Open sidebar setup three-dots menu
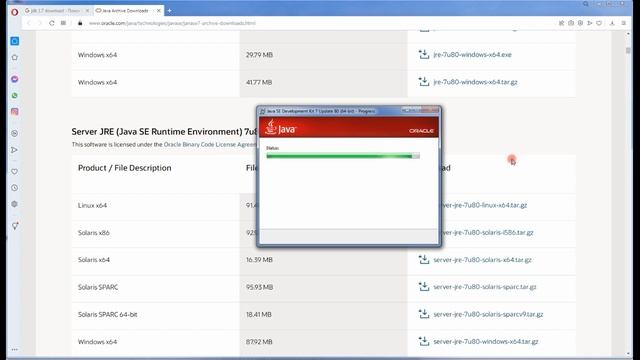The height and width of the screenshot is (360, 640). tap(15, 349)
